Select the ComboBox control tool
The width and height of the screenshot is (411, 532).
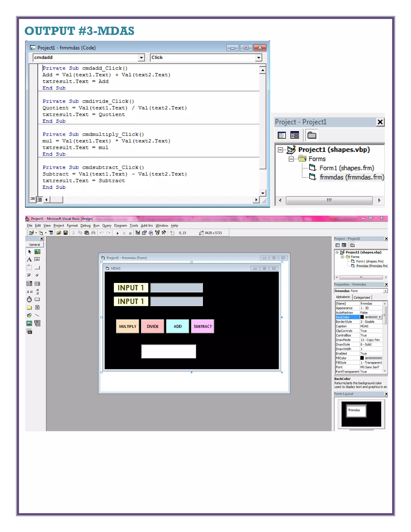pyautogui.click(x=30, y=283)
